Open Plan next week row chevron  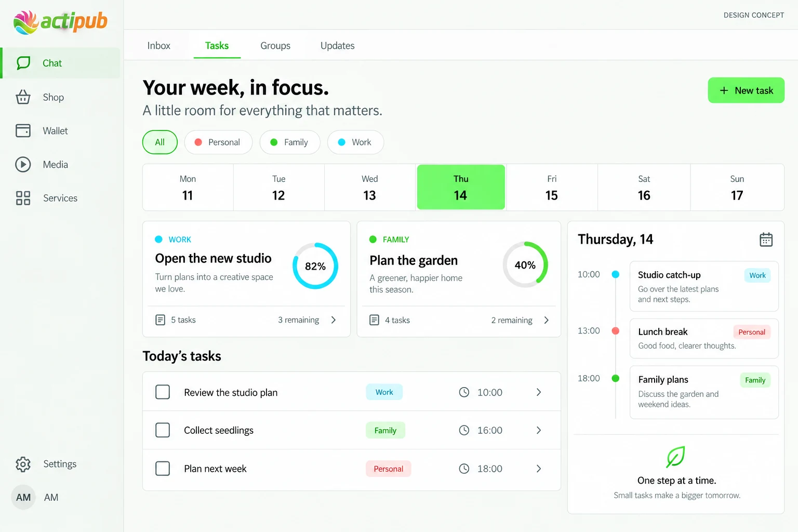tap(539, 469)
